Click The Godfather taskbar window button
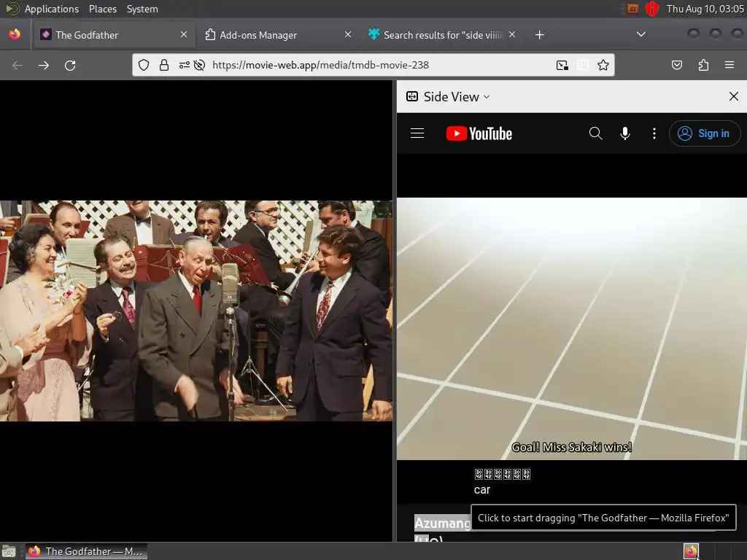This screenshot has width=747, height=560. [86, 551]
